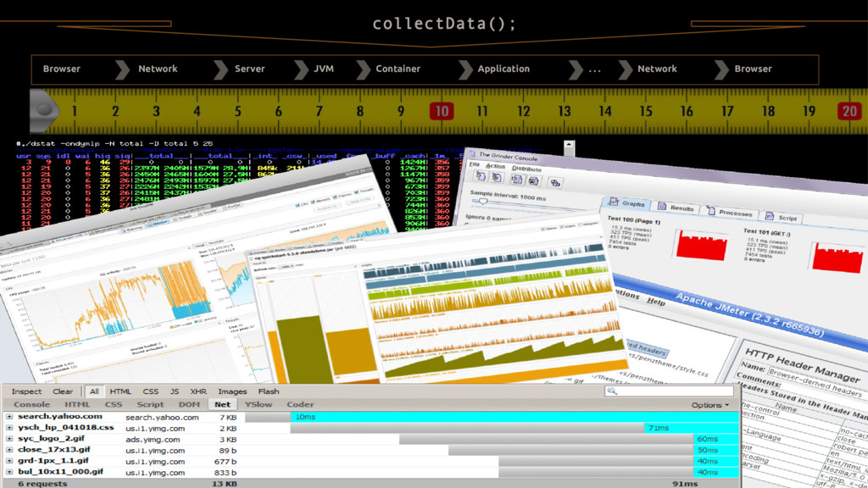Open the Graphs tab in Grinder Console
Image resolution: width=868 pixels, height=488 pixels.
point(627,203)
